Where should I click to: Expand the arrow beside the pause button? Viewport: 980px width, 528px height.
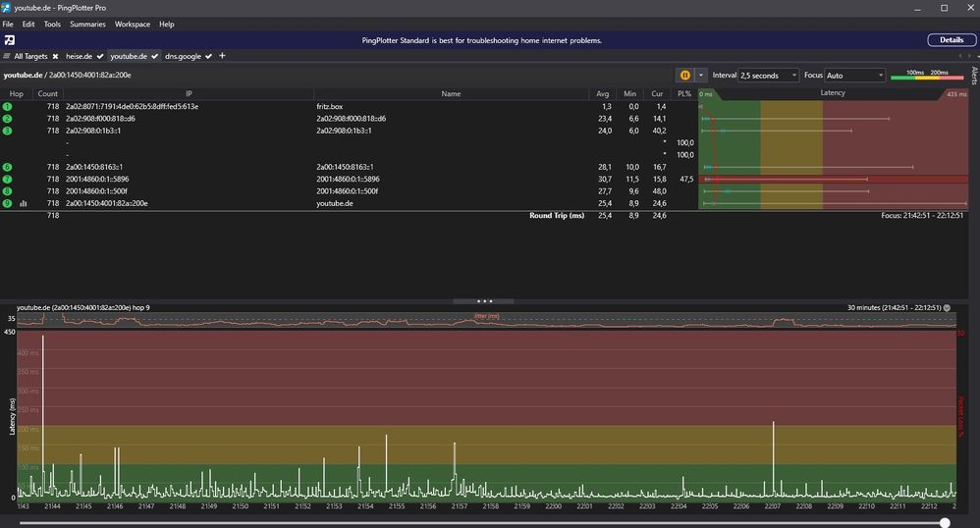point(701,75)
